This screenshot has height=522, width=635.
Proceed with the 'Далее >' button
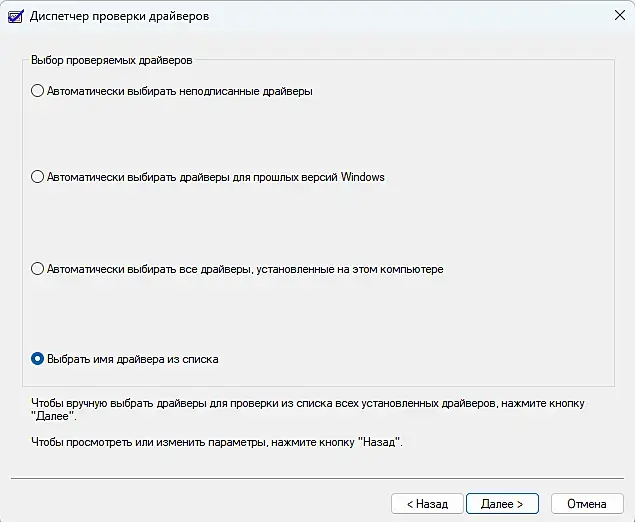click(x=502, y=503)
